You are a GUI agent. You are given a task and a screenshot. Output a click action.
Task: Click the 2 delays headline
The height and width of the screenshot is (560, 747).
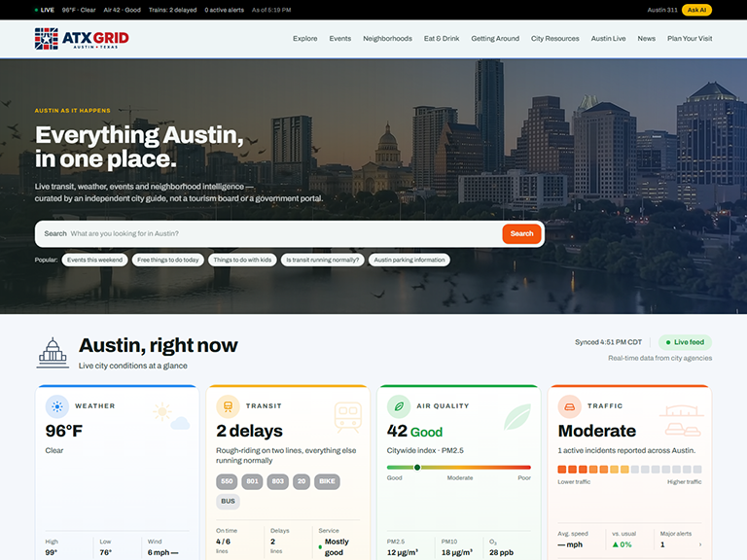pos(249,431)
